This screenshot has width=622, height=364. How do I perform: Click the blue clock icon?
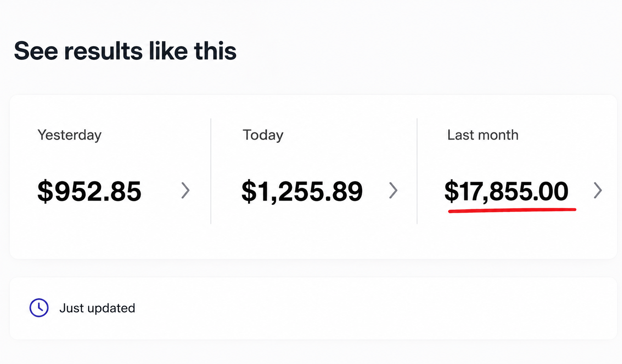[39, 308]
